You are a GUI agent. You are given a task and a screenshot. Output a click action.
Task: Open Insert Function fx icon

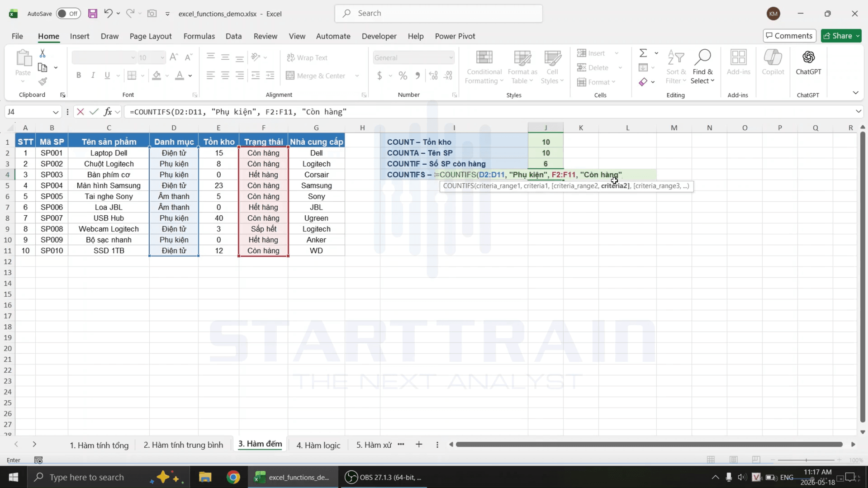tap(108, 112)
